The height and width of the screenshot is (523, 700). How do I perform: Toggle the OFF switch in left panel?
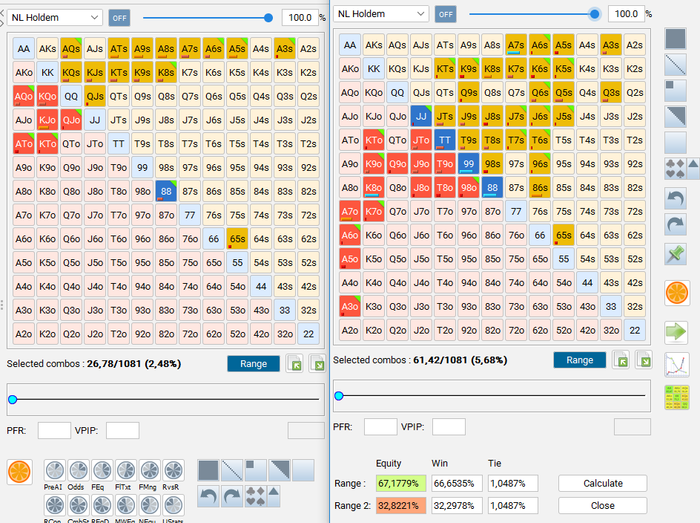coord(119,18)
